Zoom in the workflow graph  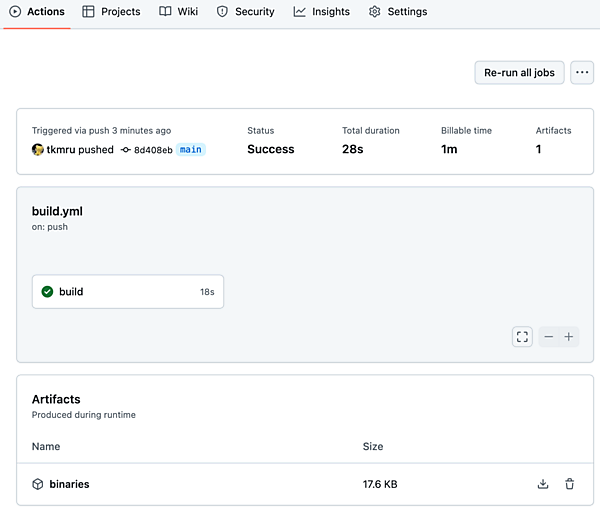point(569,337)
